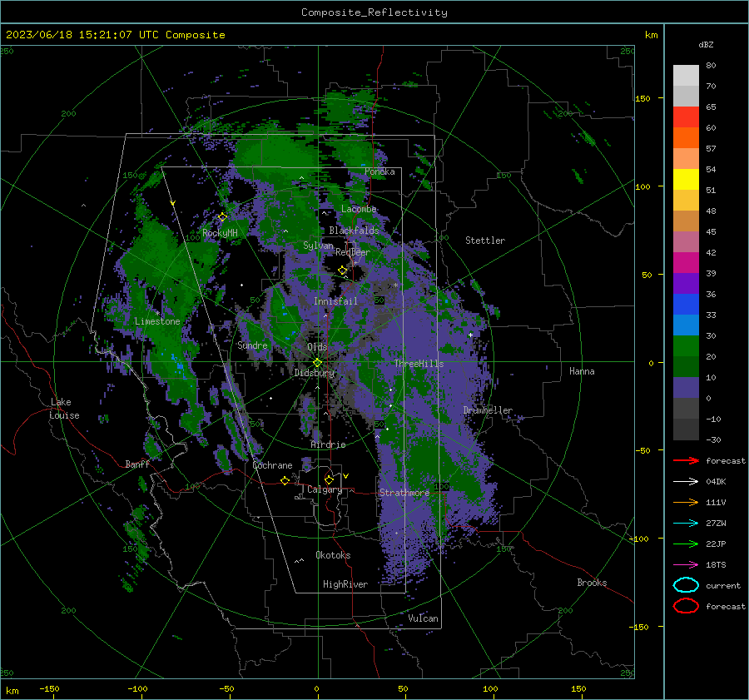Click the Okotoks label

(x=333, y=555)
